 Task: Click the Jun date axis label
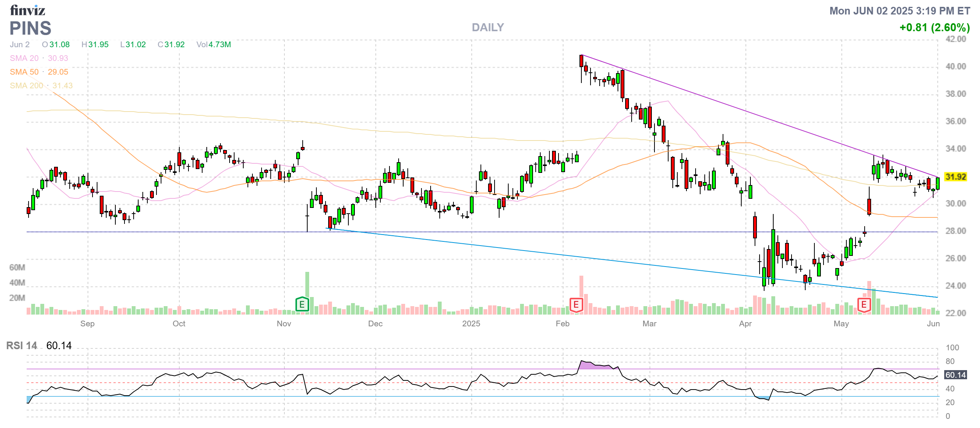point(933,324)
